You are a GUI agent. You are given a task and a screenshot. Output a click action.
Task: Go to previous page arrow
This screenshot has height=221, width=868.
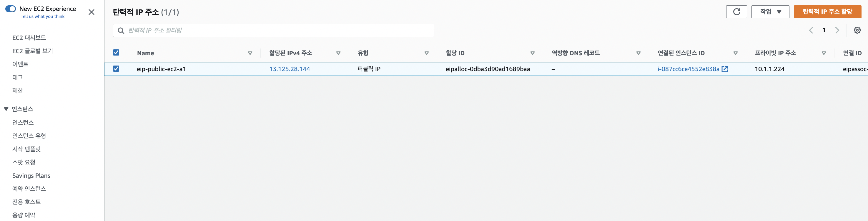[811, 30]
